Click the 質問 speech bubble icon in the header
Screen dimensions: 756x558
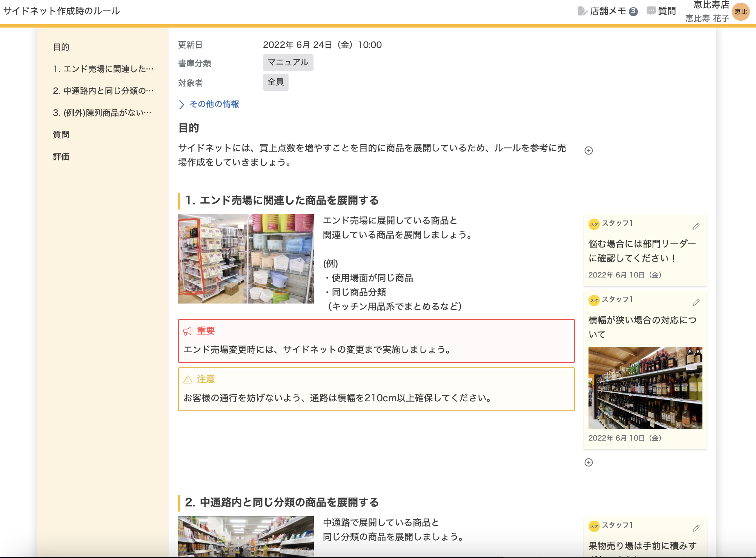651,11
